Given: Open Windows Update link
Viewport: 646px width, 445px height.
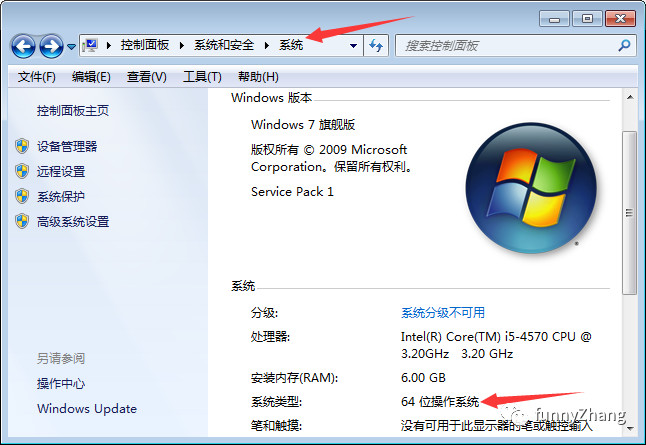Looking at the screenshot, I should coord(87,409).
